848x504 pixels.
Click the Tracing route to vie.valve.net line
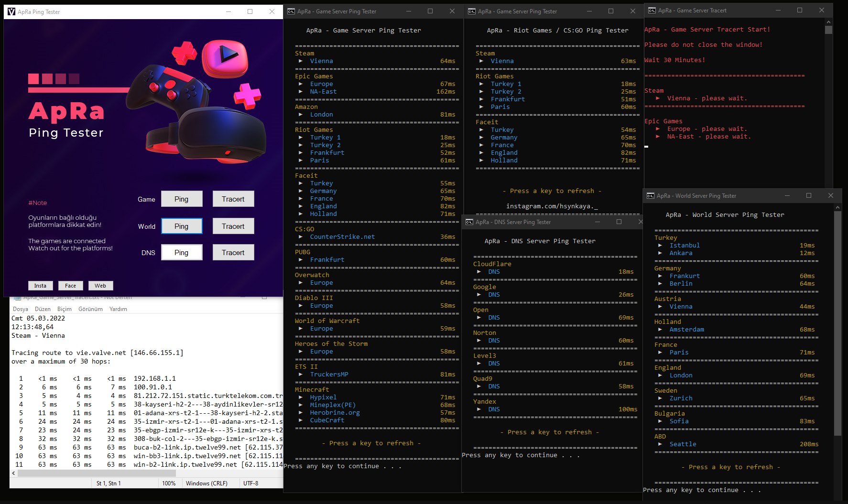98,353
